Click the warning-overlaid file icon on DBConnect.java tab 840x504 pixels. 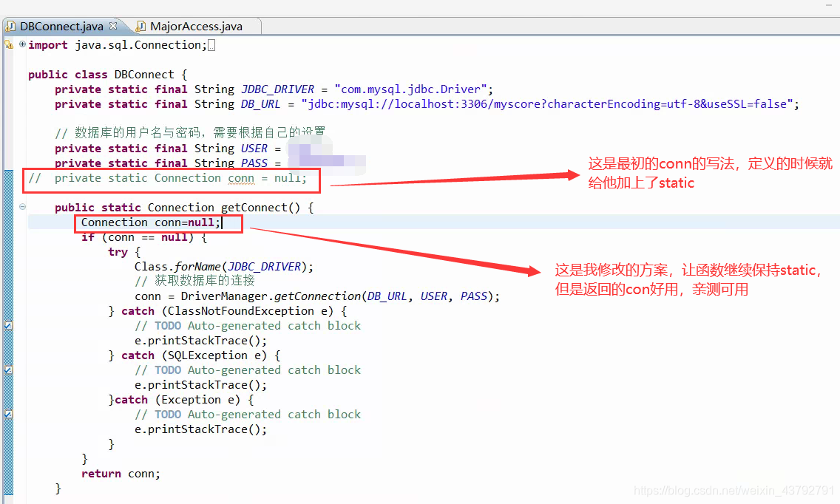[12, 25]
